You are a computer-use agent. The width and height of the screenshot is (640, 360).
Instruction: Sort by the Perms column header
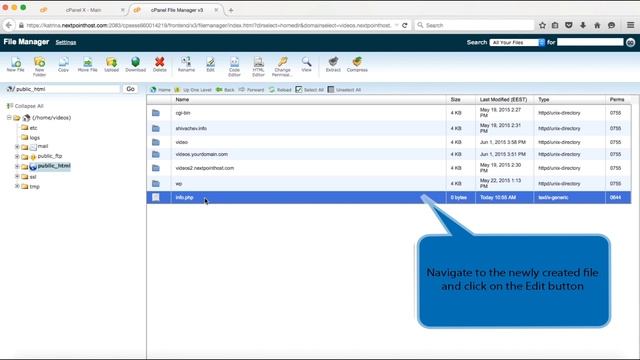[617, 100]
